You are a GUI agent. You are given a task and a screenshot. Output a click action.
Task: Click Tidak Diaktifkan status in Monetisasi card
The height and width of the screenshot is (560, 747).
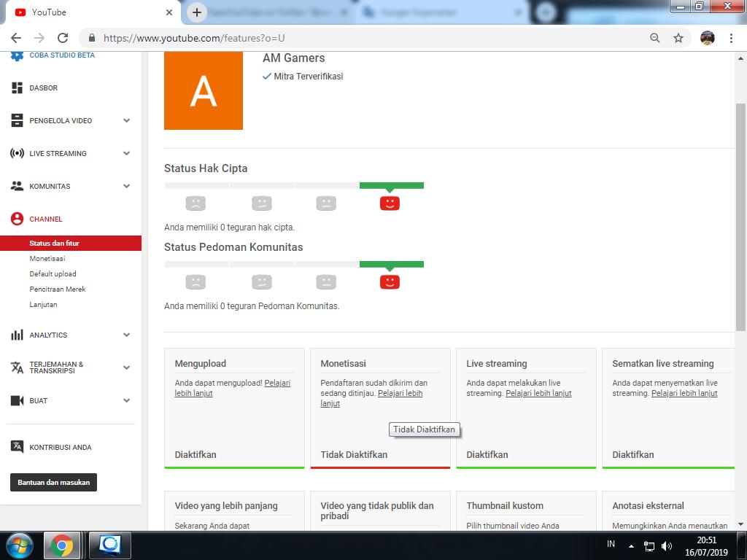[x=354, y=455]
